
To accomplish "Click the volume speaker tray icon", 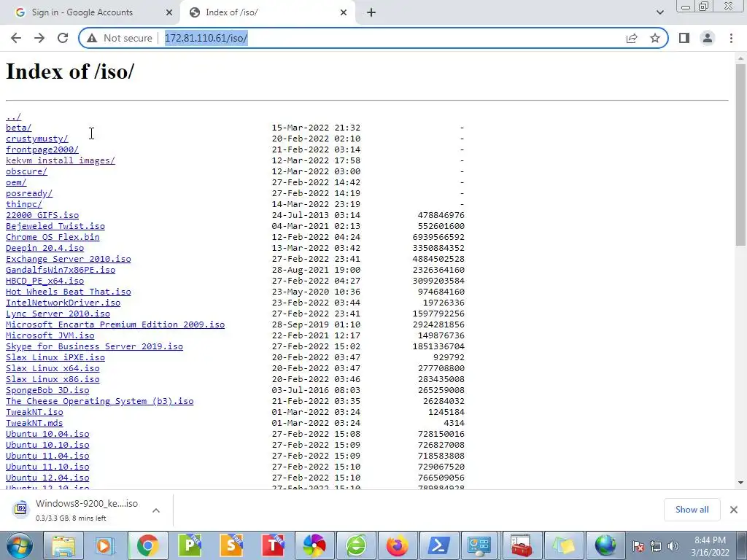I will tap(673, 546).
